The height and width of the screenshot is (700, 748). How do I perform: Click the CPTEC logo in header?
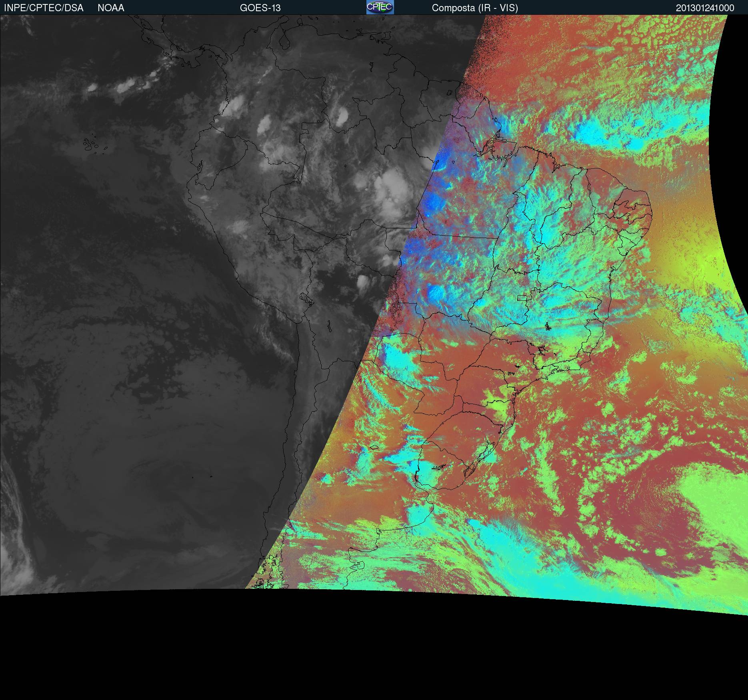[380, 7]
